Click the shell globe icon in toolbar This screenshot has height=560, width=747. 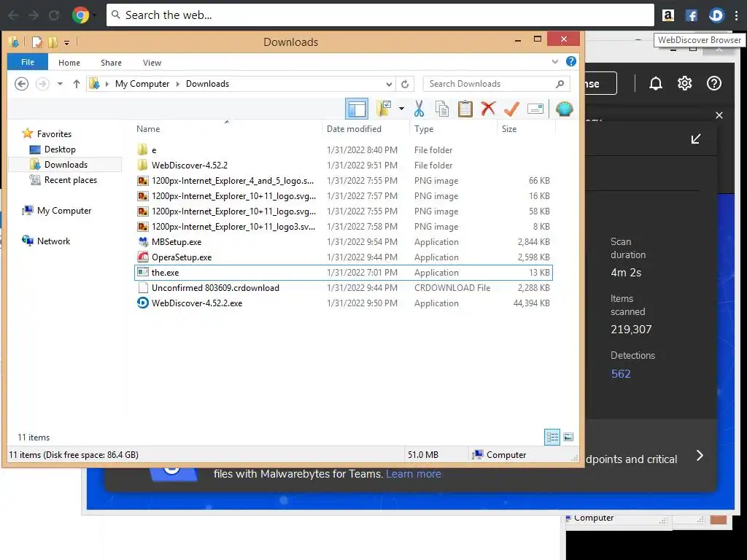coord(564,109)
